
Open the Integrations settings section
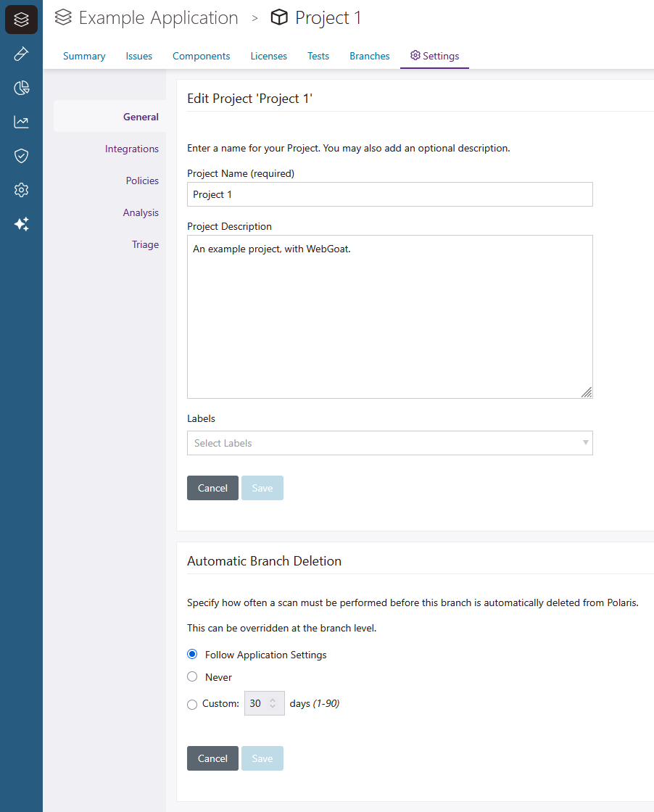[x=131, y=149]
